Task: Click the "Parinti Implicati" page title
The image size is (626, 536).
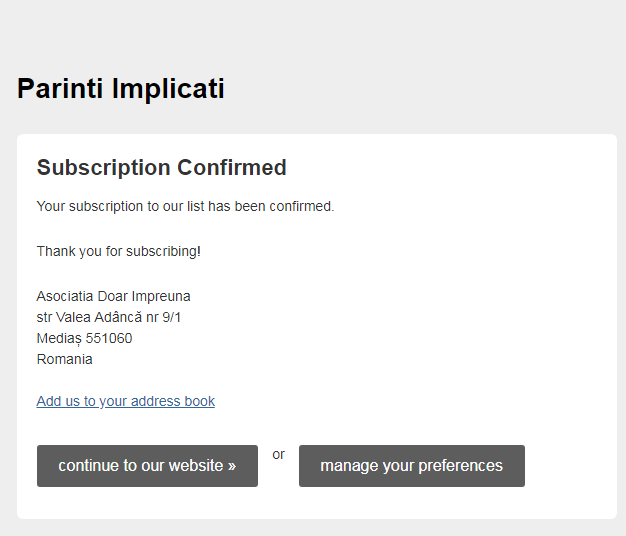Action: click(120, 89)
